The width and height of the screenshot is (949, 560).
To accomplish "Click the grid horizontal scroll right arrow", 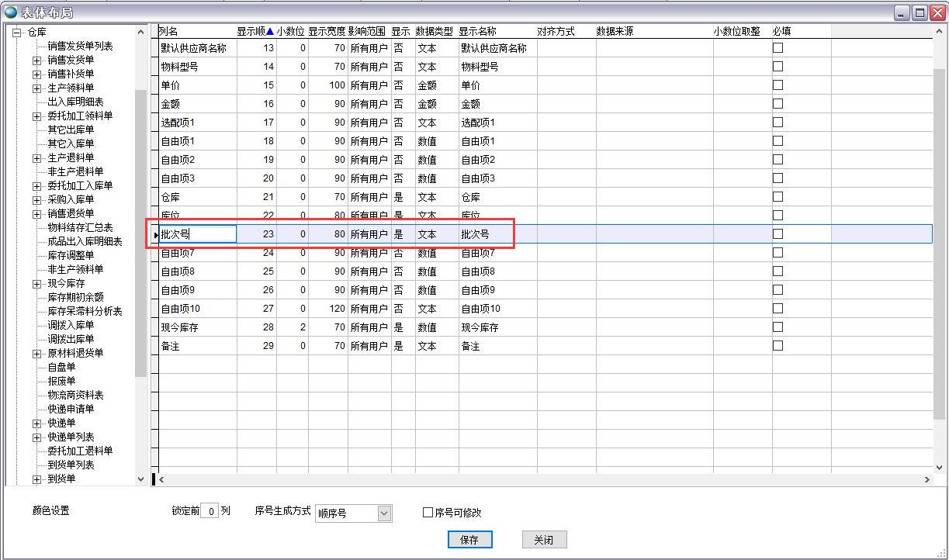I will click(x=926, y=480).
